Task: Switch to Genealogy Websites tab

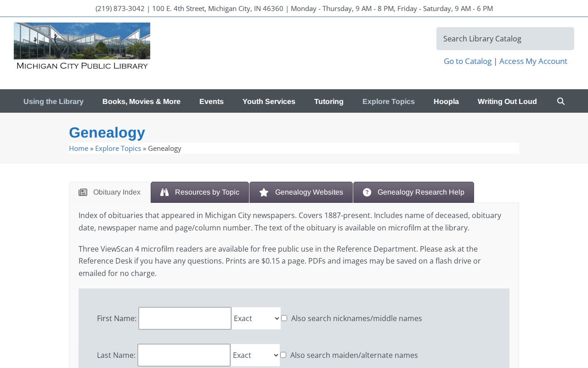Action: pos(301,192)
